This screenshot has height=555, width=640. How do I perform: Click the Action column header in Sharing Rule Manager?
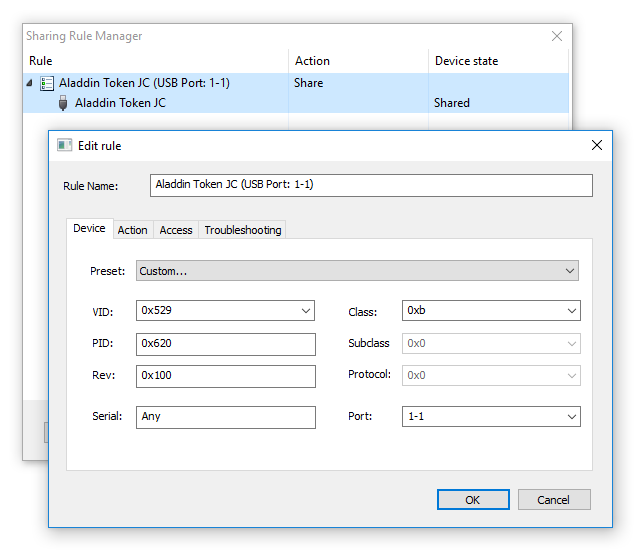point(358,61)
